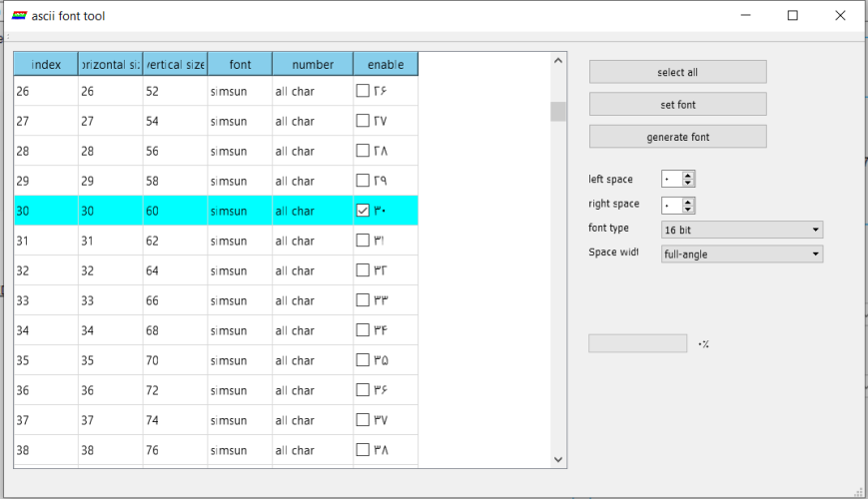Viewport: 868px width, 499px height.
Task: Toggle the enable checkbox for row 38
Action: tap(363, 450)
